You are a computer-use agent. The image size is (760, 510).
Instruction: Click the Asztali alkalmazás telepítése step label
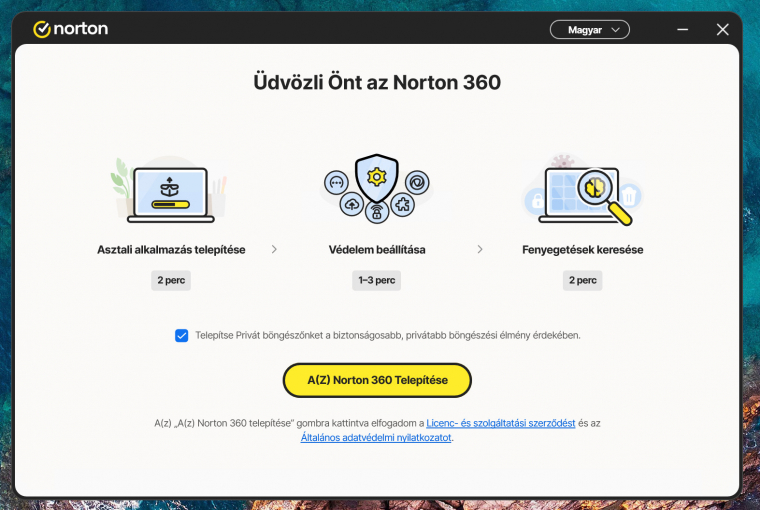point(171,249)
